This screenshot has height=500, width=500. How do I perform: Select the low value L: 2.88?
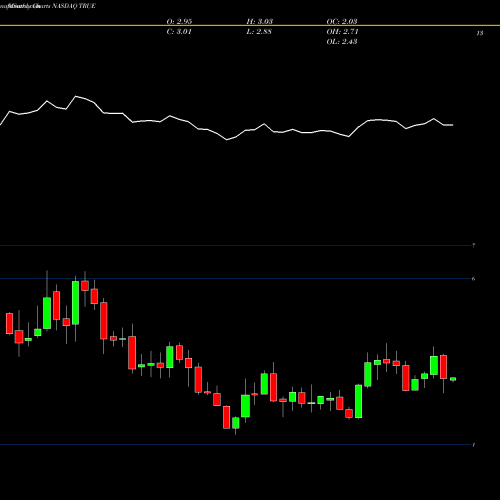click(259, 32)
